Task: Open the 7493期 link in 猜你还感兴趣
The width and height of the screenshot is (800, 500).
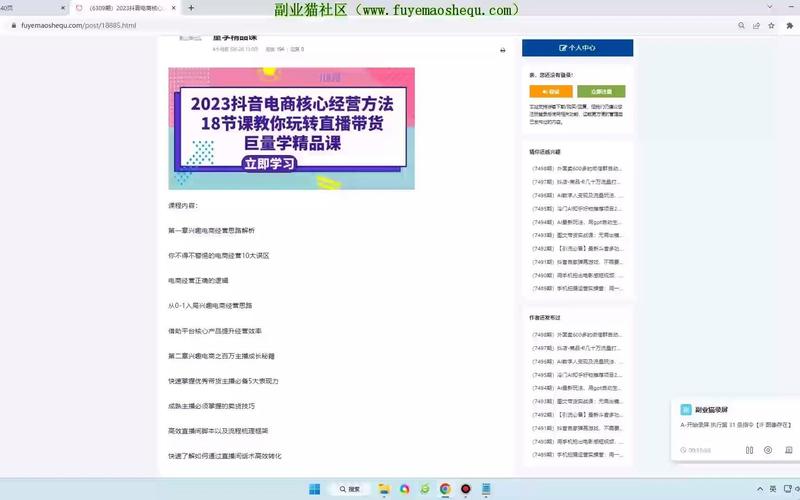Action: click(577, 235)
